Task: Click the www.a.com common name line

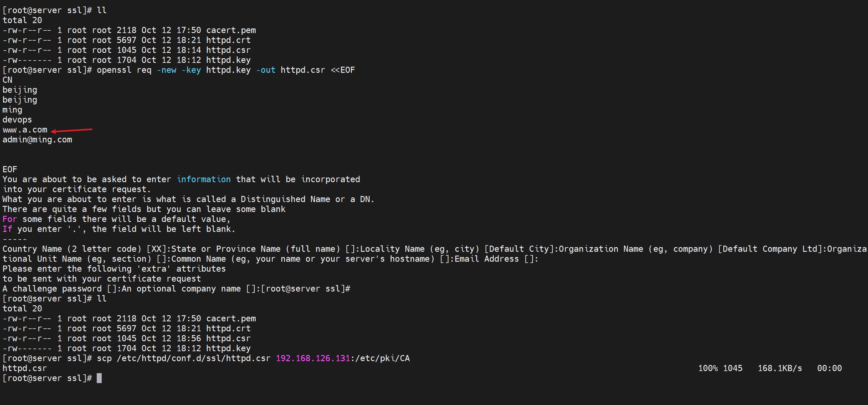Action: (x=25, y=130)
